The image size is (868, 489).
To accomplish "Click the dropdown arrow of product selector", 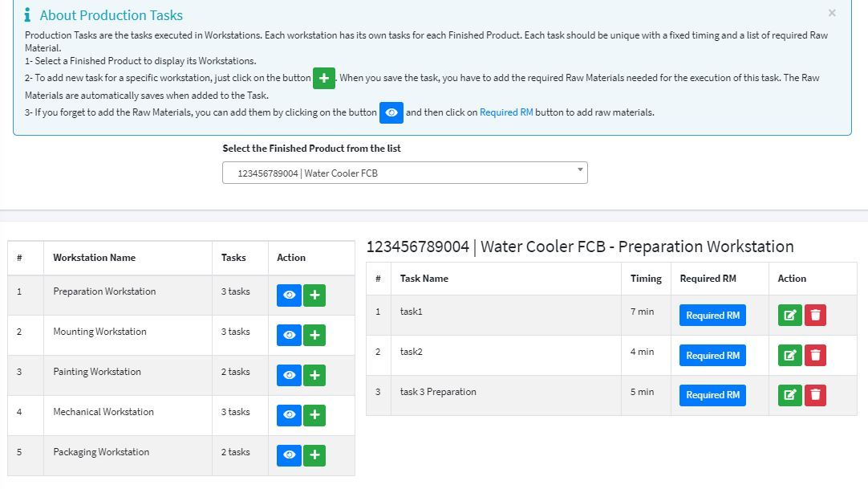I will [x=579, y=170].
